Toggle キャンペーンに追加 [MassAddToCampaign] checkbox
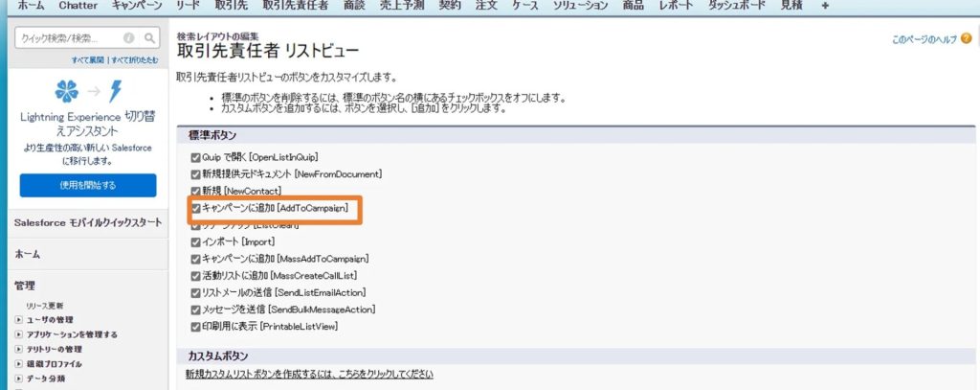The width and height of the screenshot is (980, 390). tap(195, 259)
